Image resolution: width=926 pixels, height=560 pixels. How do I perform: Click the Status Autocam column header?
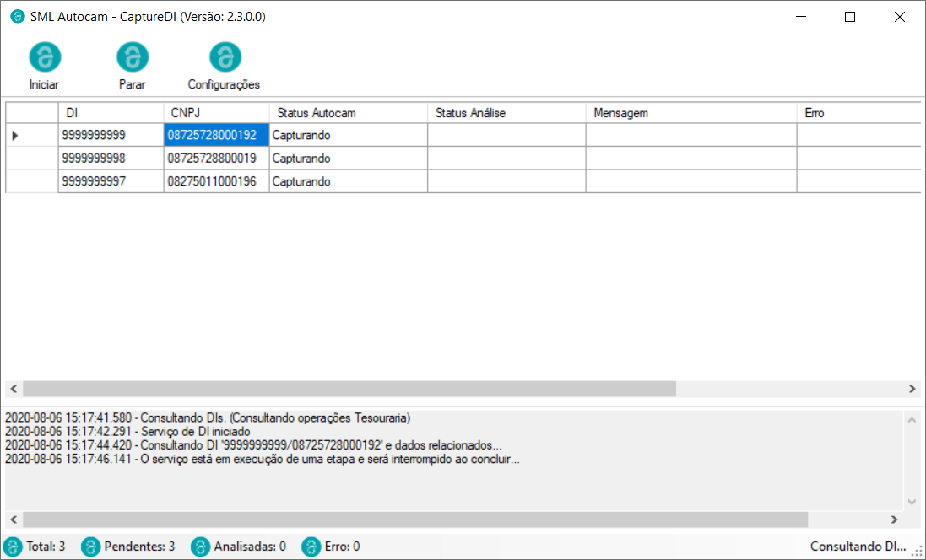[348, 113]
